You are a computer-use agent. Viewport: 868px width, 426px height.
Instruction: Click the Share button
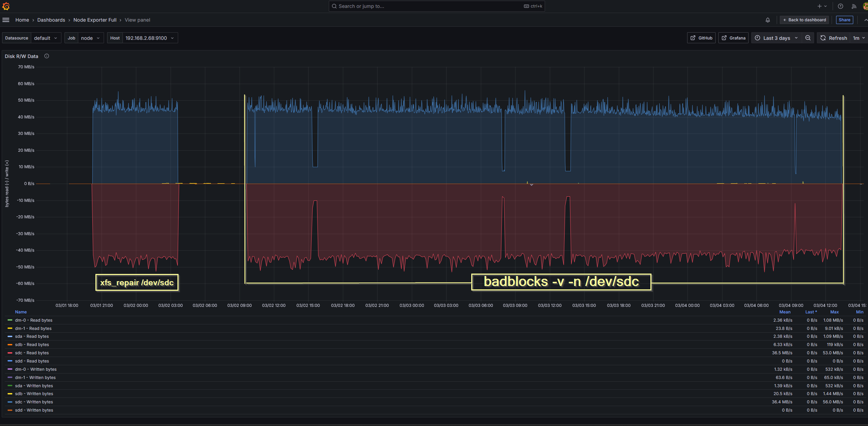point(844,20)
